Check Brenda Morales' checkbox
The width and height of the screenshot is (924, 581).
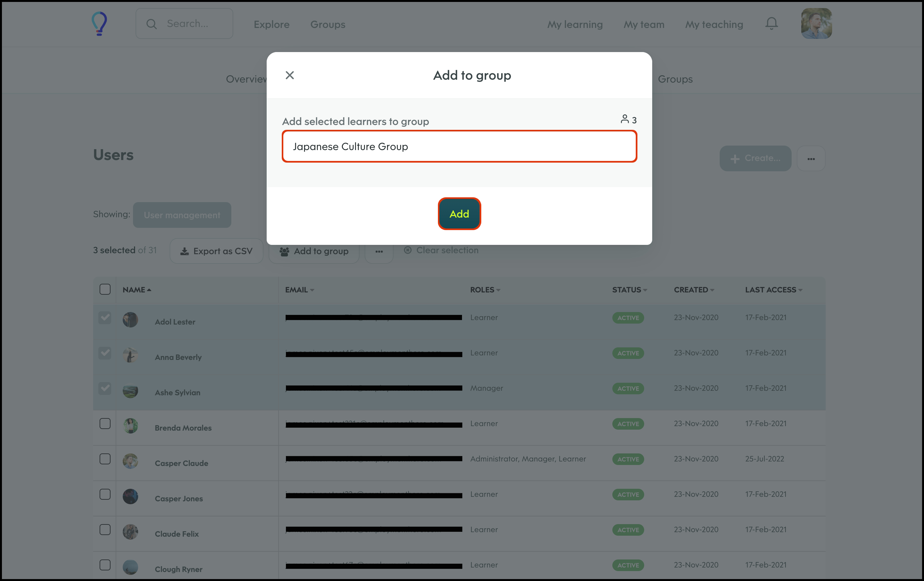105,423
